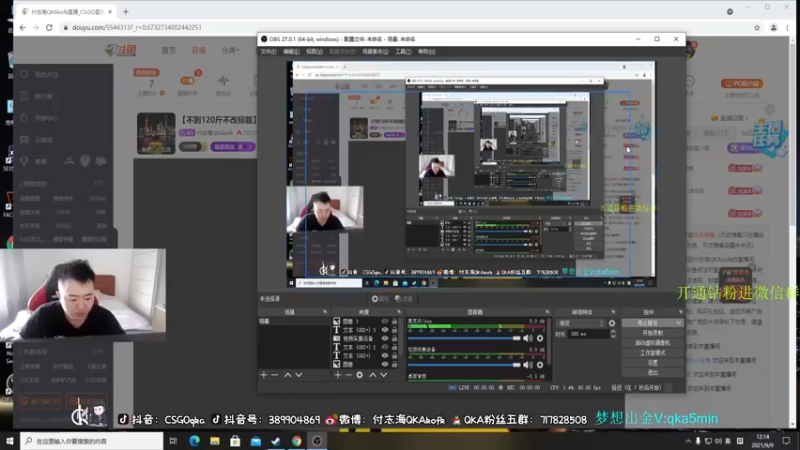Open video capture device mixer gear
The height and width of the screenshot is (450, 800).
tap(540, 365)
